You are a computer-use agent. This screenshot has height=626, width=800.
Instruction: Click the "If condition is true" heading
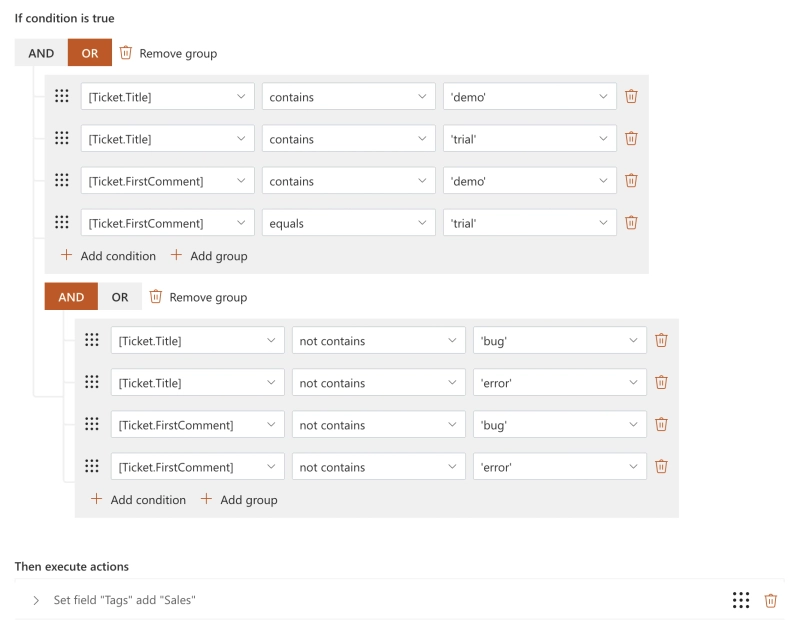pos(65,18)
